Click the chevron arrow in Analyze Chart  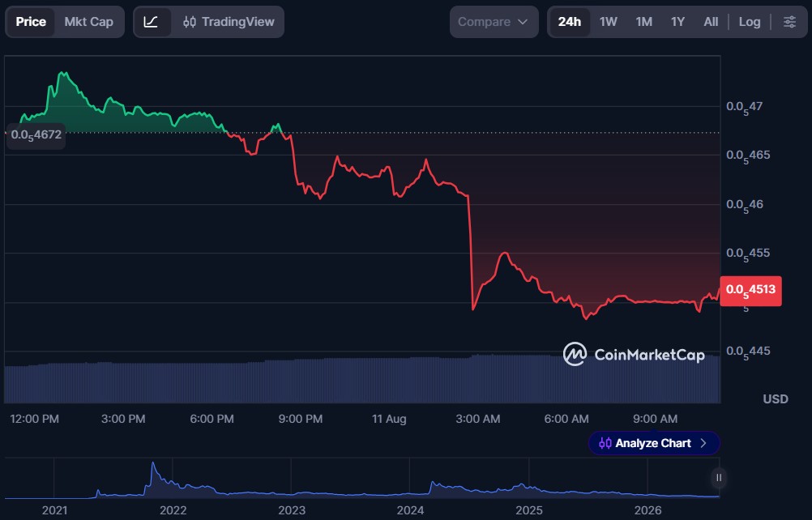703,443
